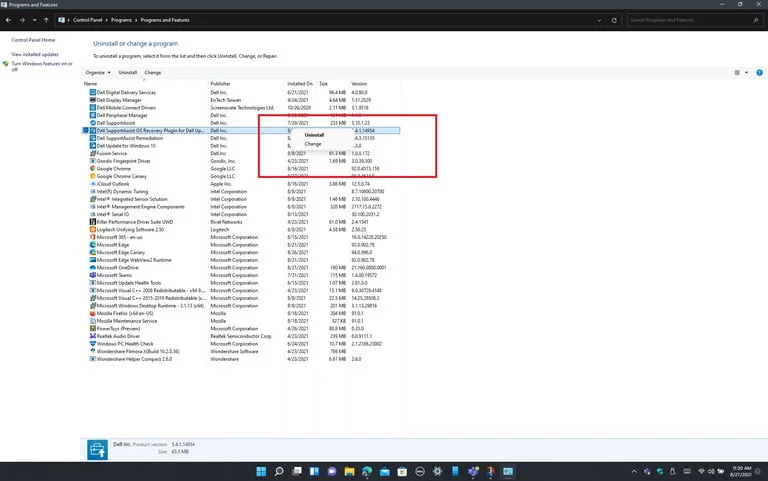This screenshot has height=481, width=768.
Task: Open File Explorer from the taskbar
Action: pyautogui.click(x=349, y=471)
